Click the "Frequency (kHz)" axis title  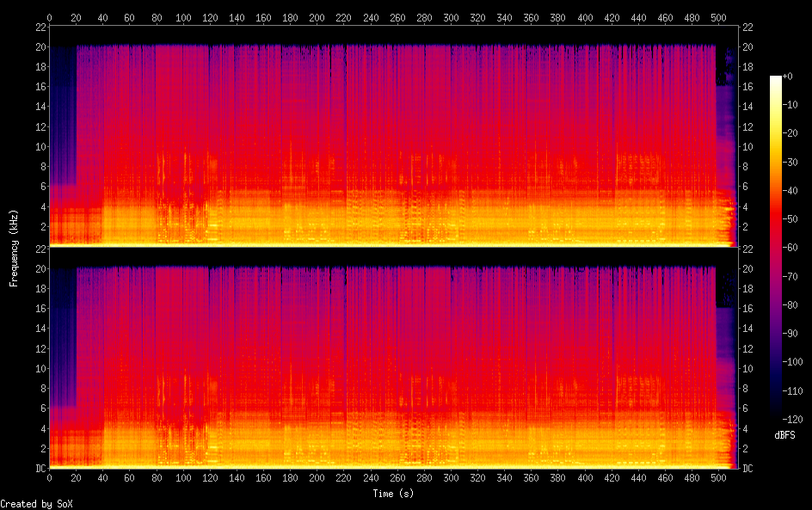(14, 248)
